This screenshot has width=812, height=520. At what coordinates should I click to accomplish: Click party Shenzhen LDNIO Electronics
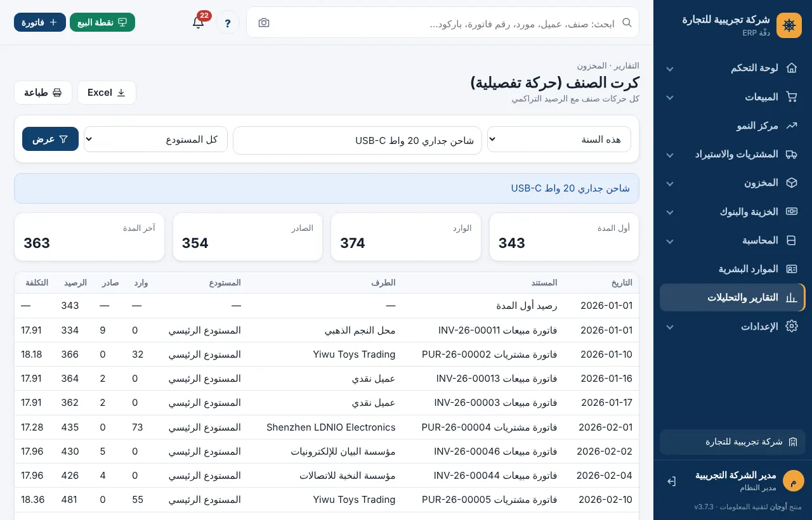pyautogui.click(x=331, y=427)
